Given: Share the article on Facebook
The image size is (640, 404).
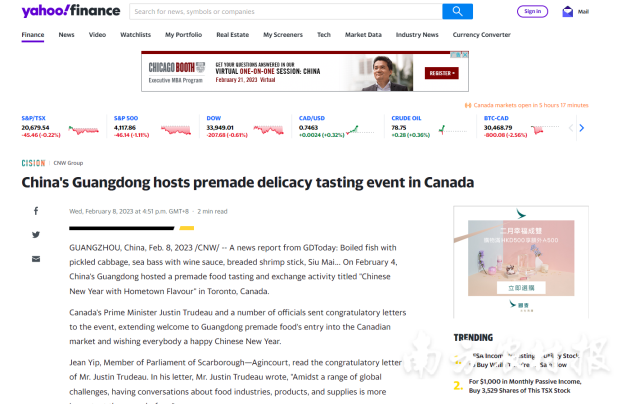Looking at the screenshot, I should [36, 211].
